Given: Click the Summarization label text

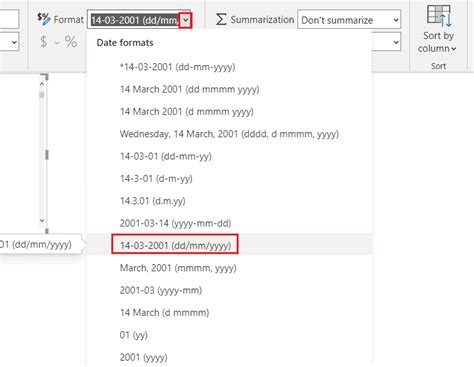Looking at the screenshot, I should coord(262,20).
